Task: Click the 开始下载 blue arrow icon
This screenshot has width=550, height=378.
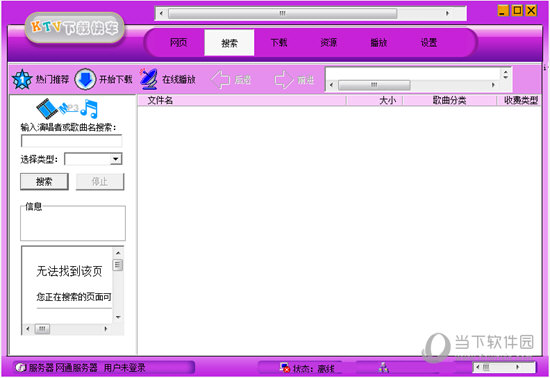Action: pos(85,79)
